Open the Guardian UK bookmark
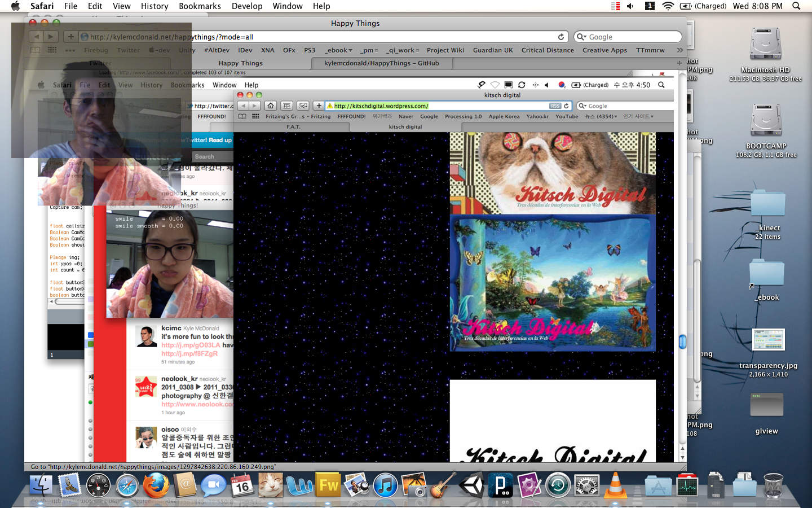This screenshot has width=812, height=508. click(x=492, y=50)
